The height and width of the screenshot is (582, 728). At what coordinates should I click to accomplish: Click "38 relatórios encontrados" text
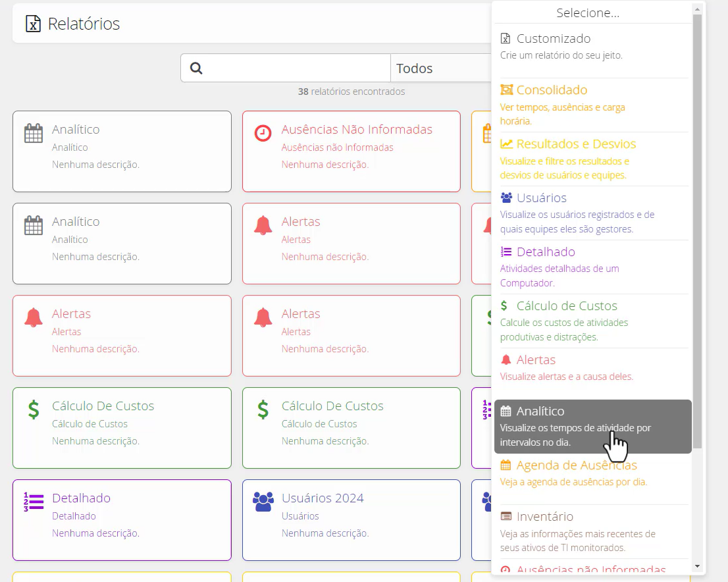click(x=351, y=92)
